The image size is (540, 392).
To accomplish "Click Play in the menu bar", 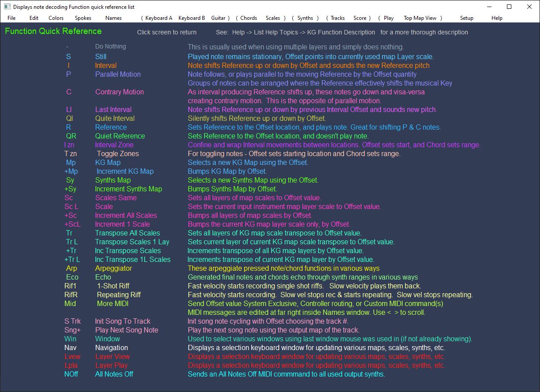I will coord(389,18).
